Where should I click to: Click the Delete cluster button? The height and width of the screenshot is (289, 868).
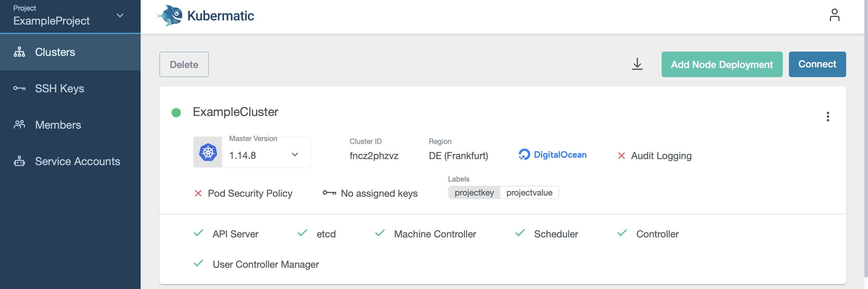click(x=184, y=64)
